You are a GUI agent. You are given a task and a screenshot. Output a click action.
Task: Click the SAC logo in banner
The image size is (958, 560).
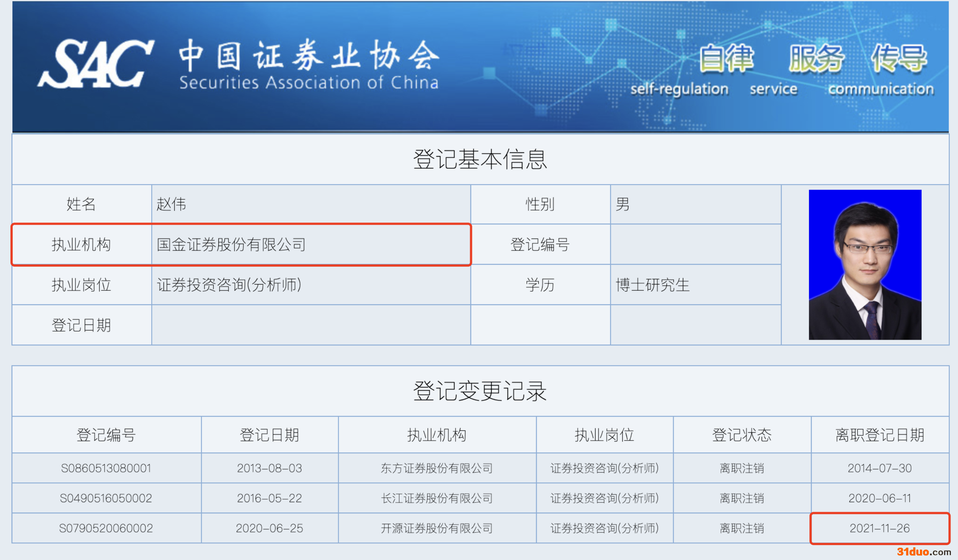pos(96,64)
